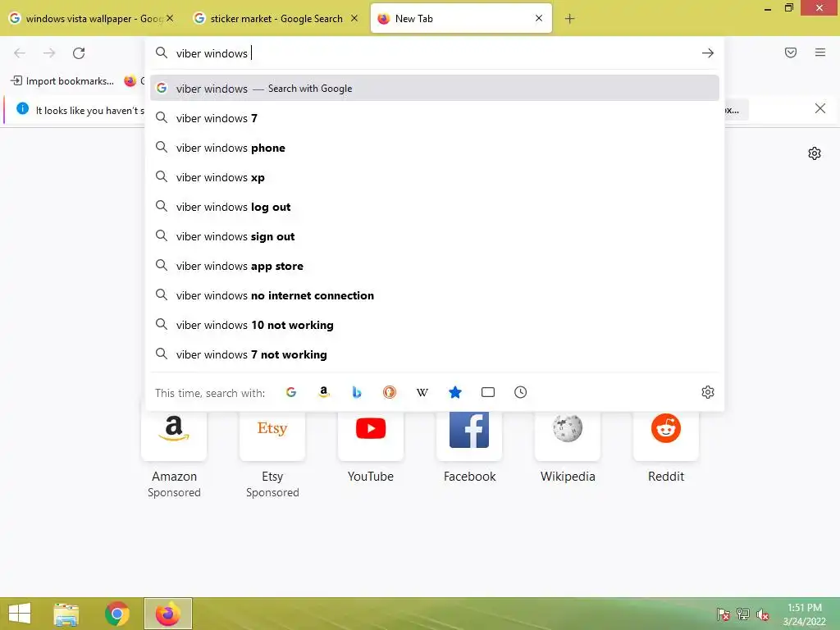Open the network tray icon
This screenshot has height=630, width=840.
point(743,614)
